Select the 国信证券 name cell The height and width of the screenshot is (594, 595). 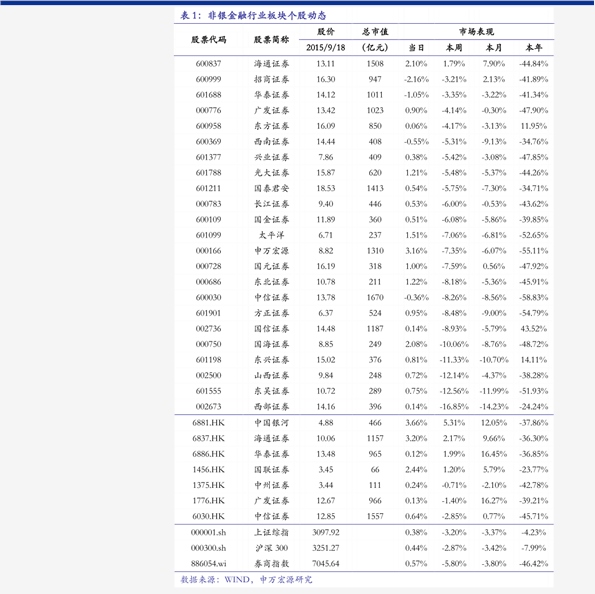271,328
